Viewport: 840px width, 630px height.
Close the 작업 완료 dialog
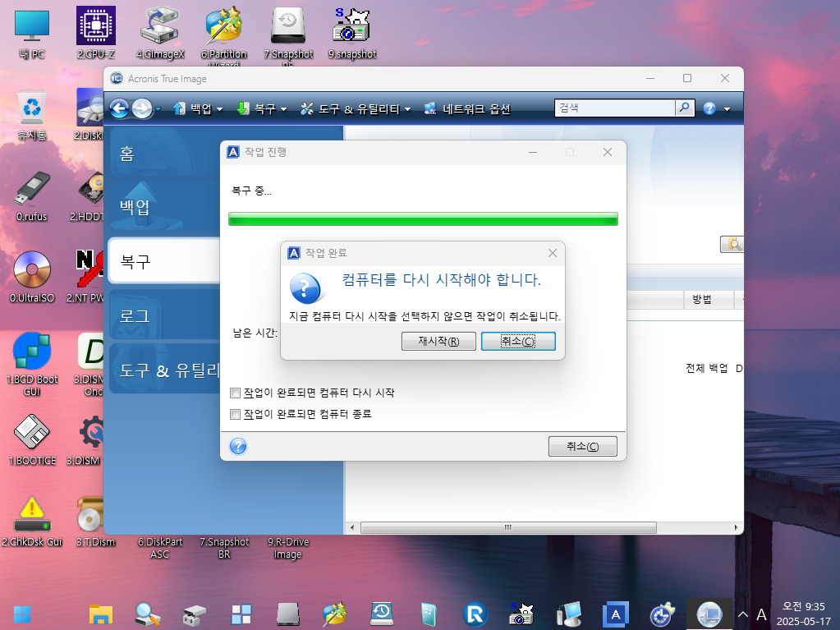point(553,253)
